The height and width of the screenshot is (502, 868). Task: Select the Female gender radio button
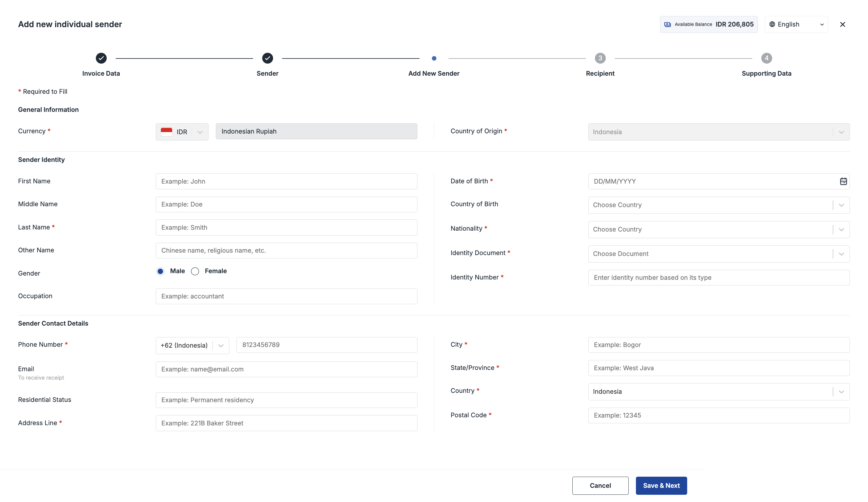coord(195,271)
